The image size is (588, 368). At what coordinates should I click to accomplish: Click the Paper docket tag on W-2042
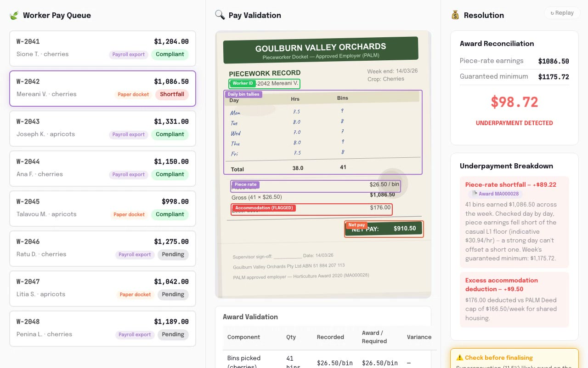point(133,94)
